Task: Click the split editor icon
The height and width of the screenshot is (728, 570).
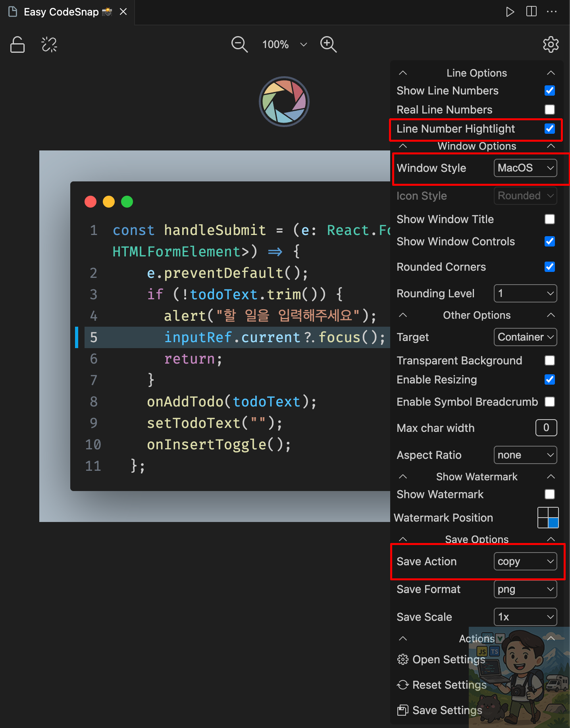Action: 531,12
